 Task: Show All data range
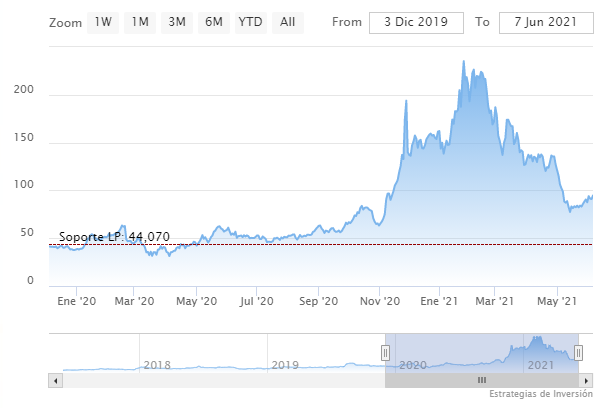click(x=288, y=22)
